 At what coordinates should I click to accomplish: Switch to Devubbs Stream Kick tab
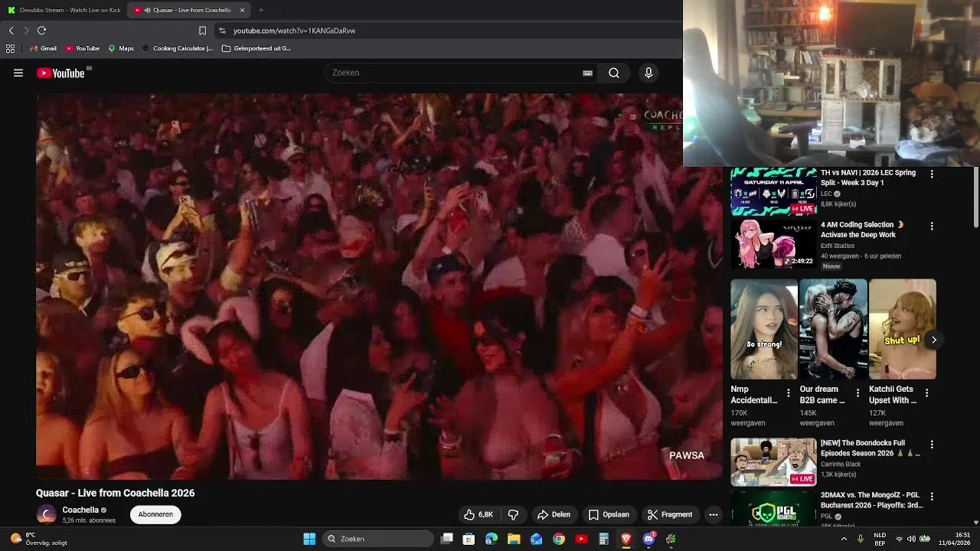(64, 10)
